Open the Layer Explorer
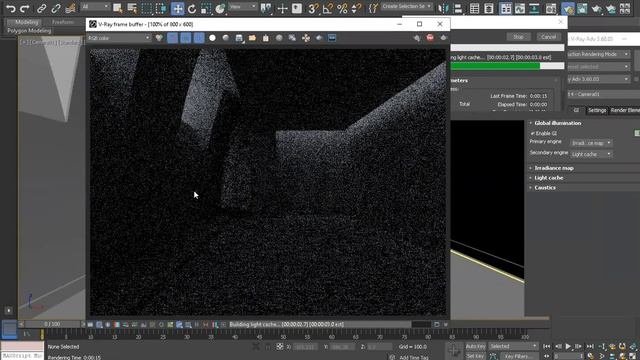Viewport: 640px width, 360px height. pos(489,8)
